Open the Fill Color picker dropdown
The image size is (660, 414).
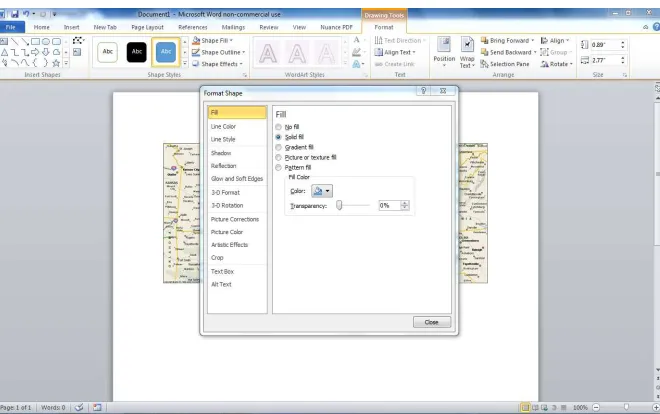(x=322, y=191)
